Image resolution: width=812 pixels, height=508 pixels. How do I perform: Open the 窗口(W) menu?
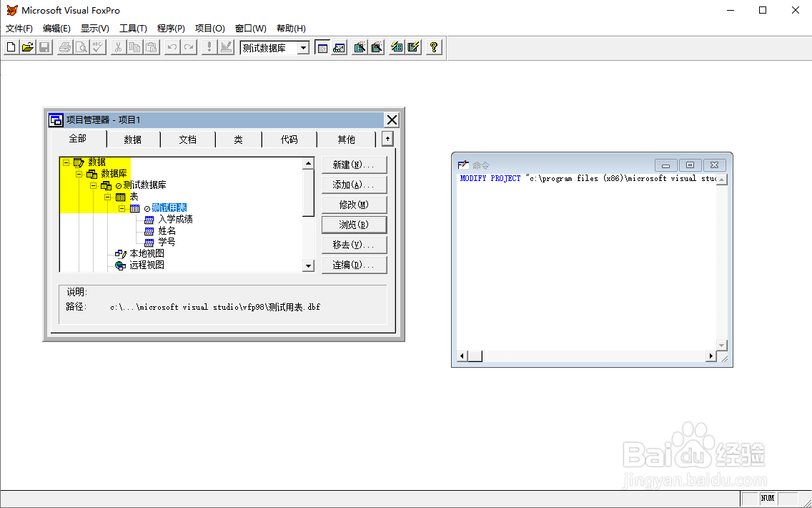tap(251, 29)
